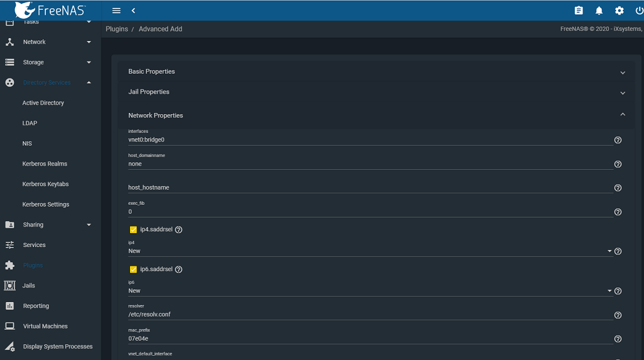Click the exec_fib input field
Viewport: 644px width, 360px height.
coord(370,212)
